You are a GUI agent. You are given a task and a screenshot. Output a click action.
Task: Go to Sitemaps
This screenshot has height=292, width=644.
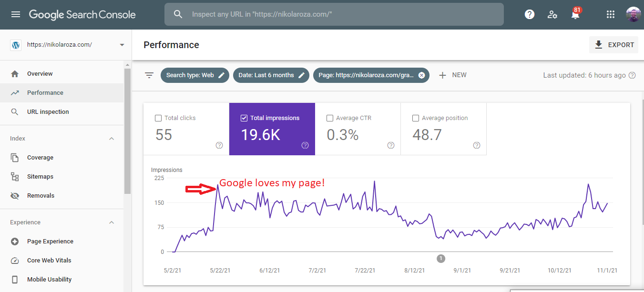point(62,177)
